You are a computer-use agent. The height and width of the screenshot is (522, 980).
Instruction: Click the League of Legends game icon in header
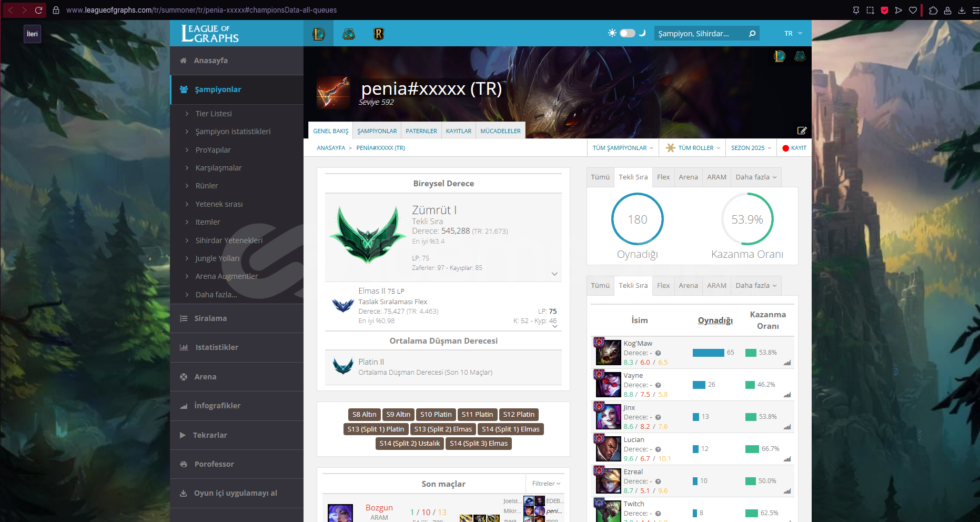point(319,34)
